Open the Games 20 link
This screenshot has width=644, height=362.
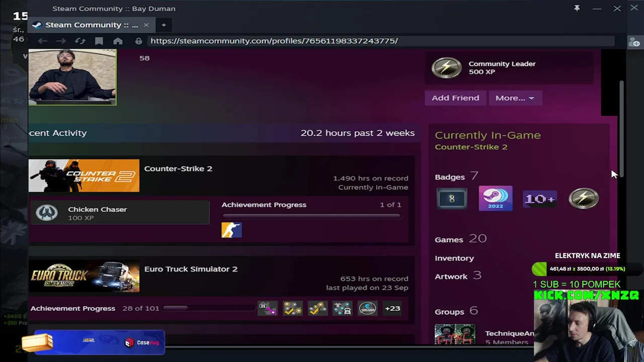460,239
